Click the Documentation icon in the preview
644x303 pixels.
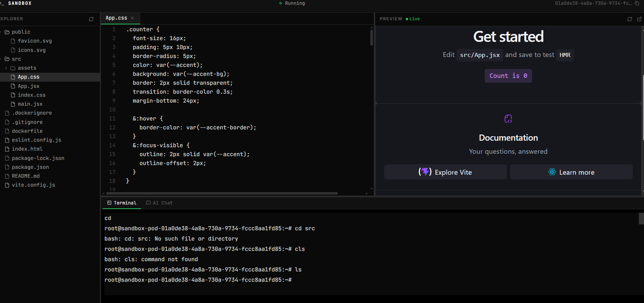click(x=508, y=119)
